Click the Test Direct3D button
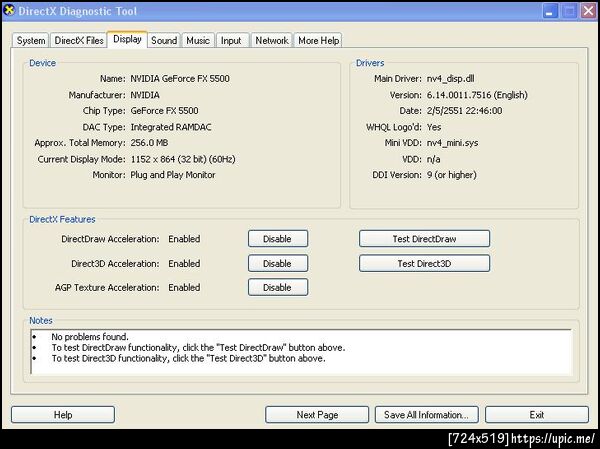The height and width of the screenshot is (449, 600). (424, 263)
